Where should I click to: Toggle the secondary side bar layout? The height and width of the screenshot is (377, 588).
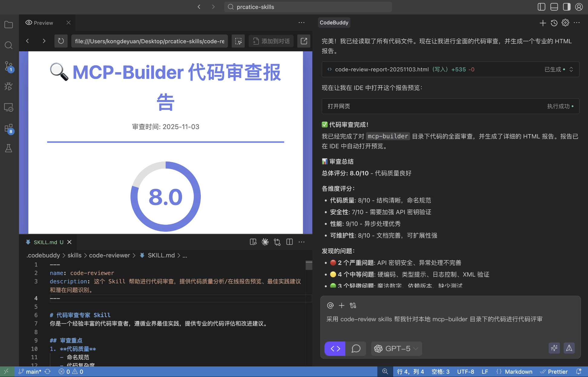click(x=567, y=7)
